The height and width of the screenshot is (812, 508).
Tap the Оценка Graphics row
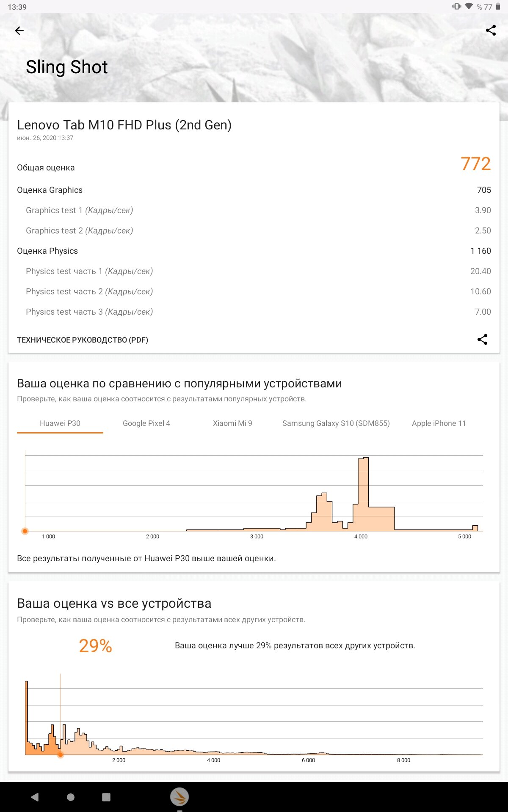point(254,190)
